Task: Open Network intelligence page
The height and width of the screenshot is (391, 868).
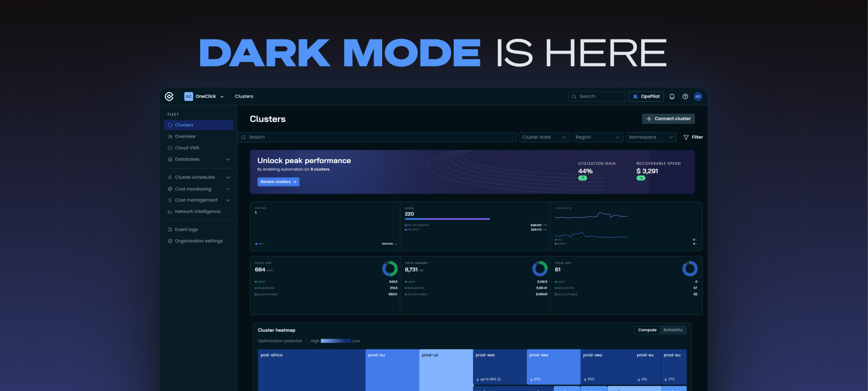Action: (x=198, y=212)
